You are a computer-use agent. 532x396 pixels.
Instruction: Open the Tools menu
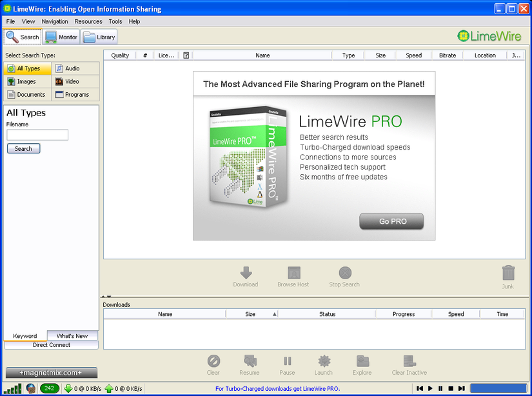pos(115,21)
